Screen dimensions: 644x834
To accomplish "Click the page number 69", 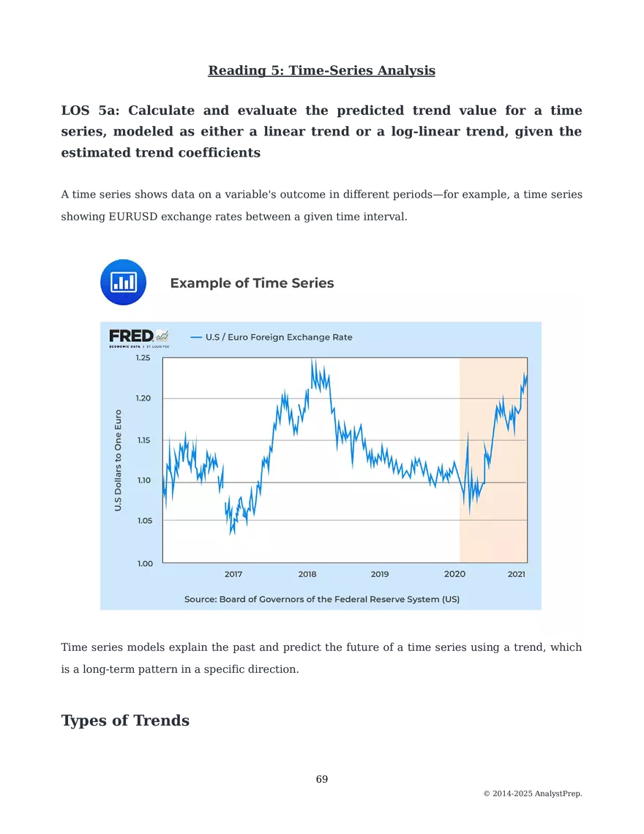I will (x=322, y=779).
